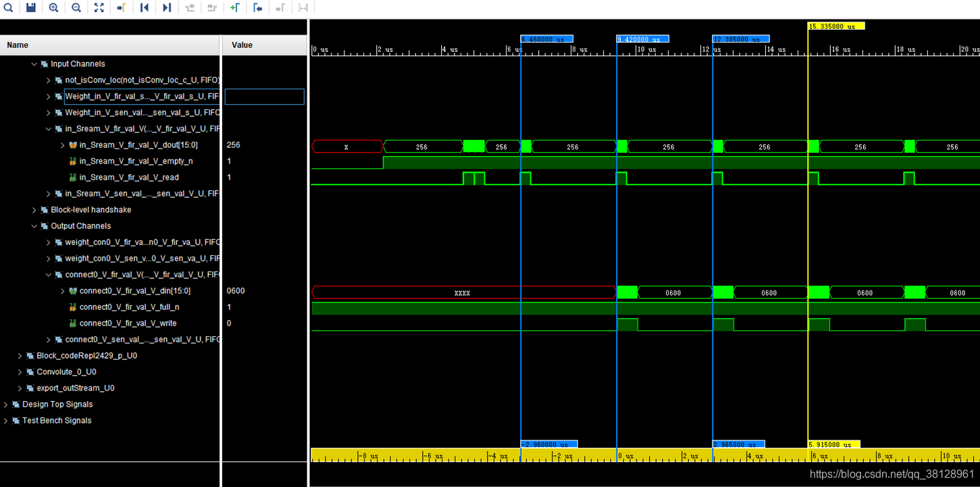Zoom out of the waveform

(76, 7)
